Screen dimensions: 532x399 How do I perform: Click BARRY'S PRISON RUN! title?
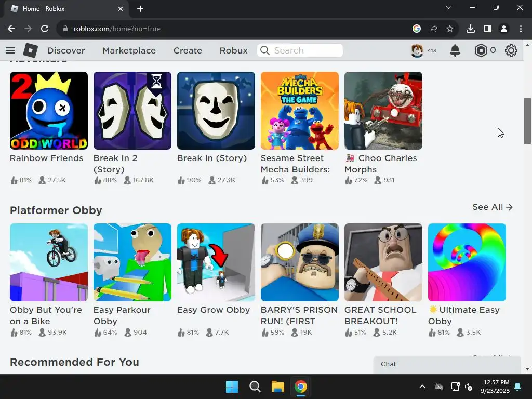[299, 315]
